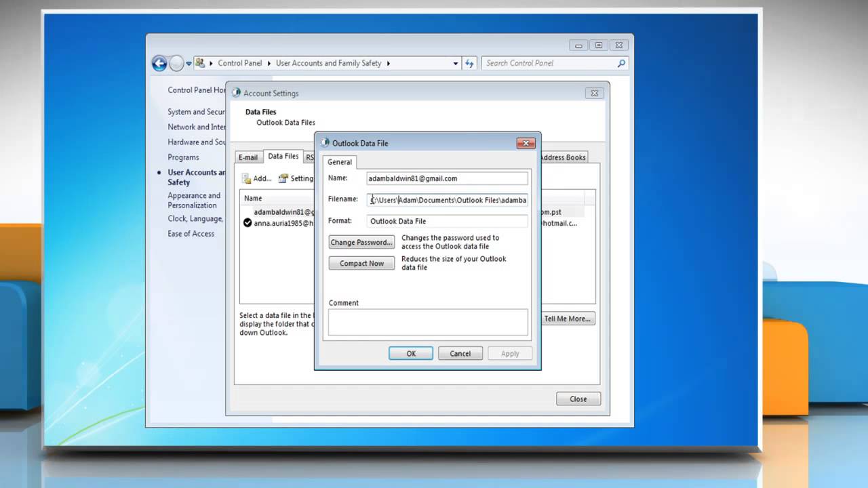
Task: Minimize the Control Panel window
Action: tap(578, 45)
